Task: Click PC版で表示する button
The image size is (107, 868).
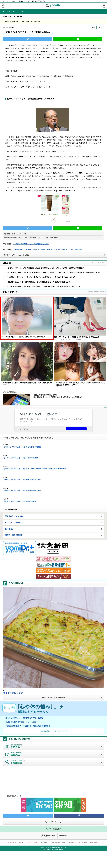Action: click(54, 822)
